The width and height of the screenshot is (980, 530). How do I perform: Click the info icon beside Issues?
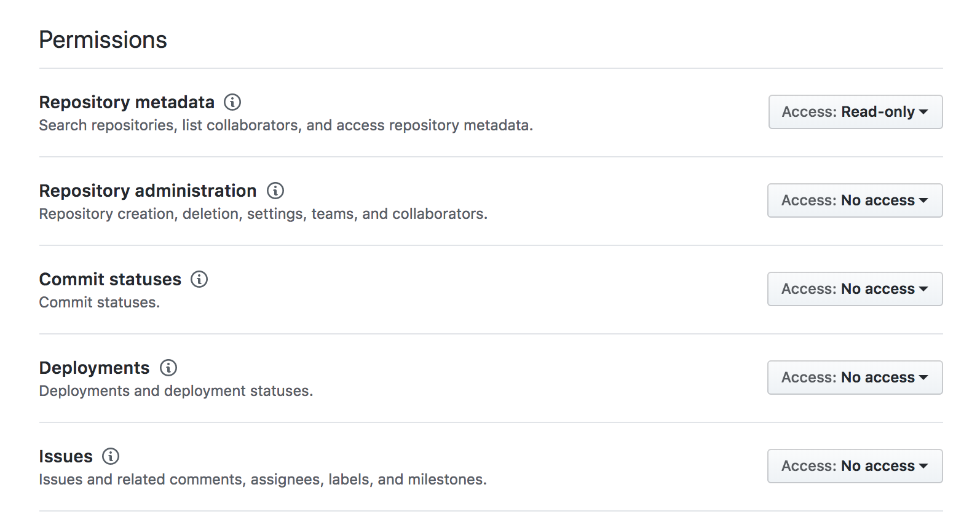(111, 457)
